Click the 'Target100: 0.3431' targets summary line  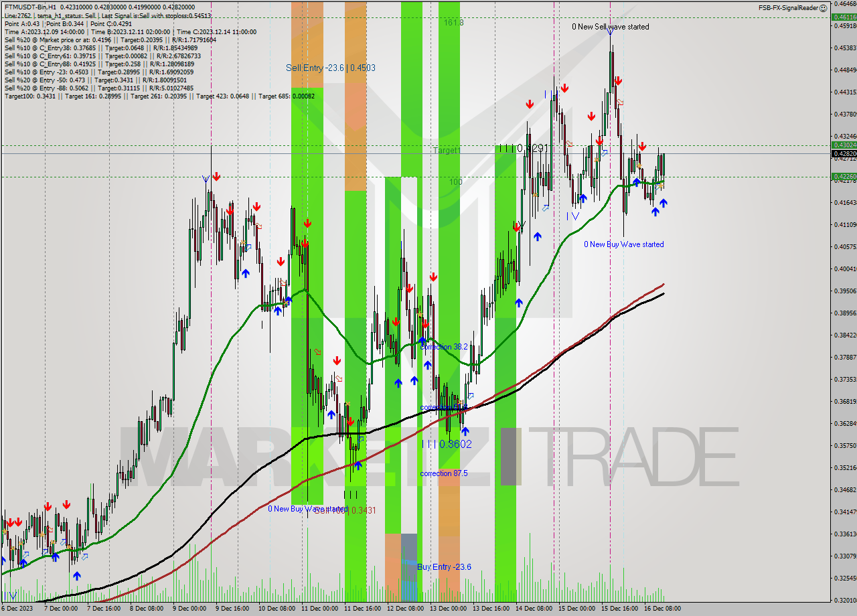pos(159,96)
